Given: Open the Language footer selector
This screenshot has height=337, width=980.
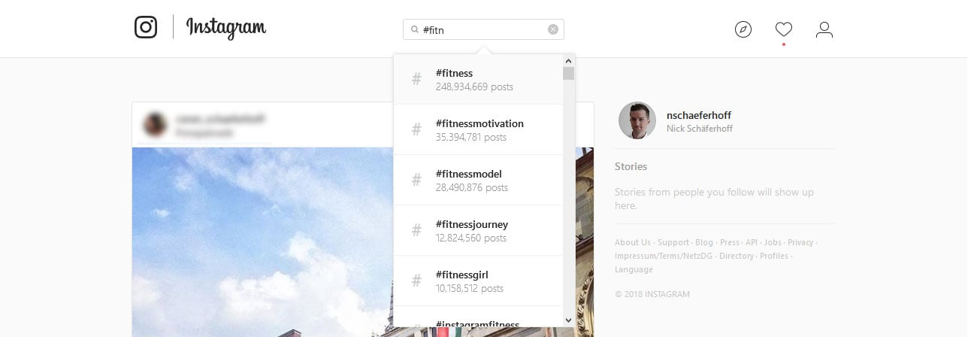Looking at the screenshot, I should [634, 269].
